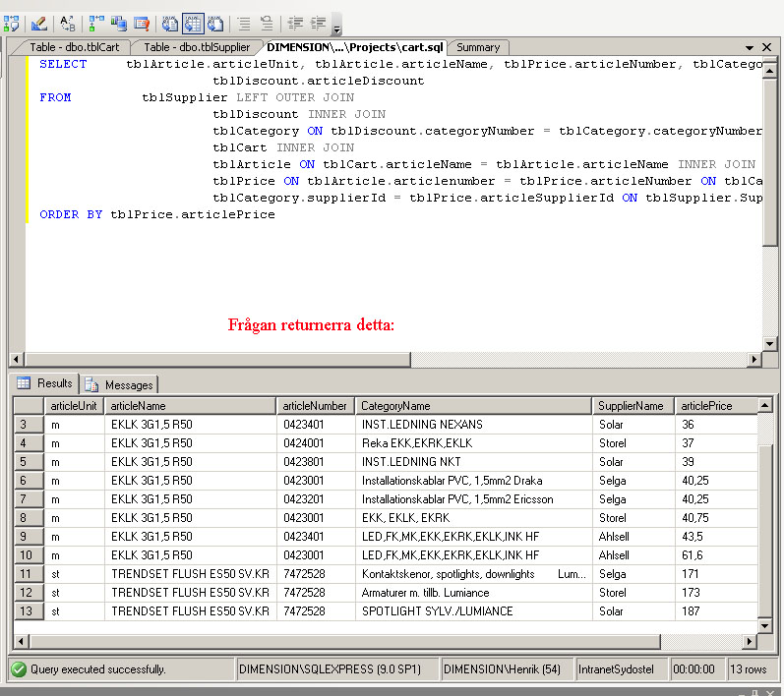Click cell 'Installationskablar PVC, 1,5mm2 Draka'

click(473, 481)
